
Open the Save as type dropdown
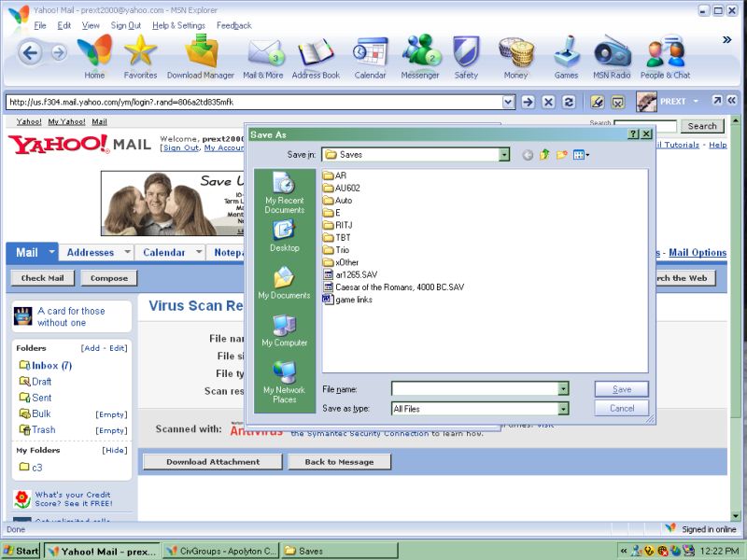coord(563,409)
